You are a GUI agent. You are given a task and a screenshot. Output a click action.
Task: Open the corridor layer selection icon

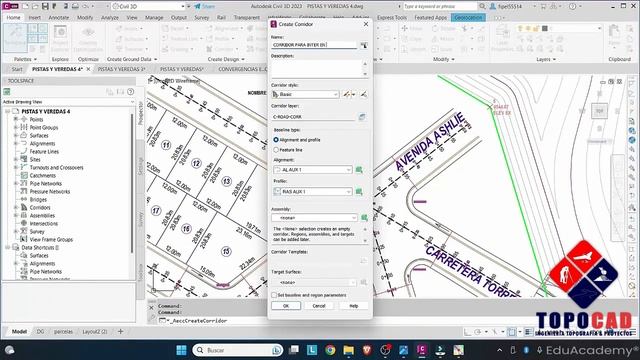pyautogui.click(x=362, y=117)
